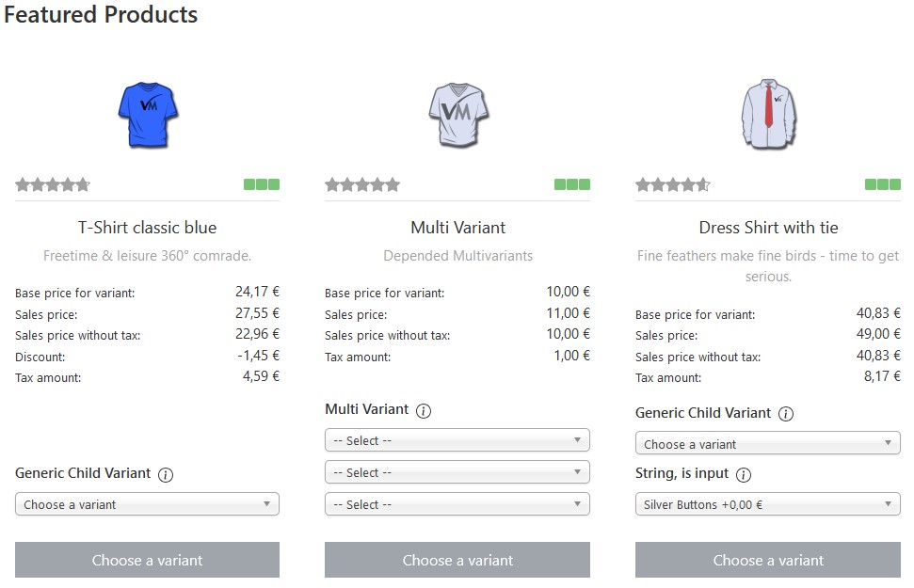914x588 pixels.
Task: Click info icon beside T-Shirt Generic Child Variant
Action: (166, 474)
